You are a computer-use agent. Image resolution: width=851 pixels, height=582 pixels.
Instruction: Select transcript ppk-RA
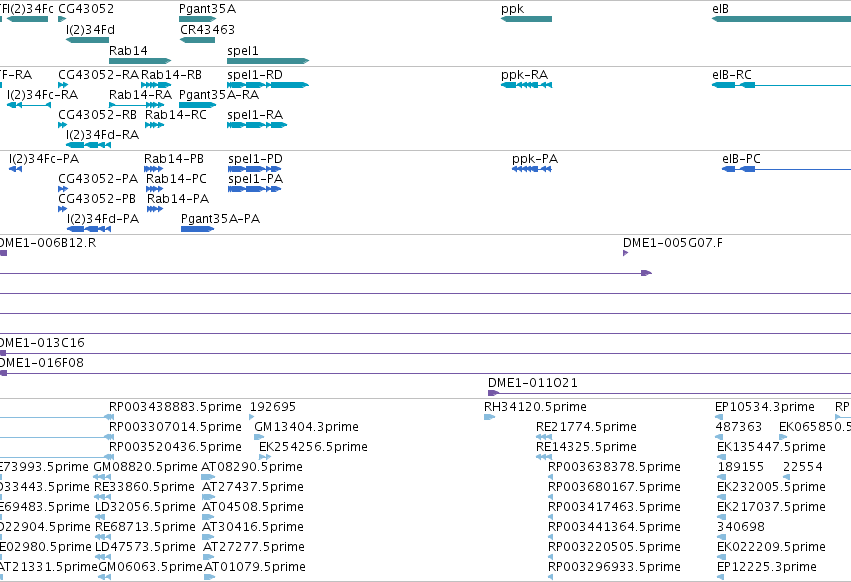(x=526, y=85)
